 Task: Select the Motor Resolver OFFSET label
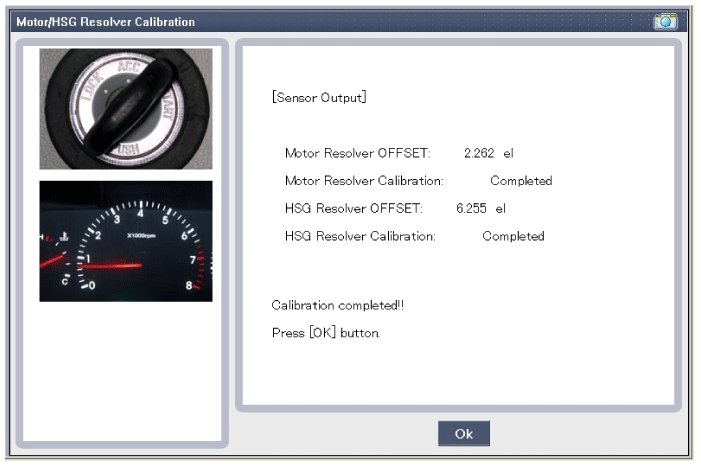tap(357, 153)
